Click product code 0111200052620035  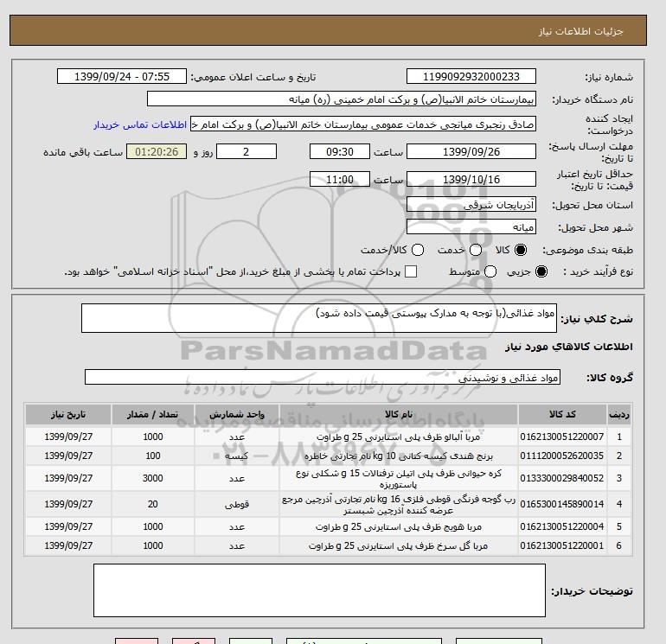point(562,456)
